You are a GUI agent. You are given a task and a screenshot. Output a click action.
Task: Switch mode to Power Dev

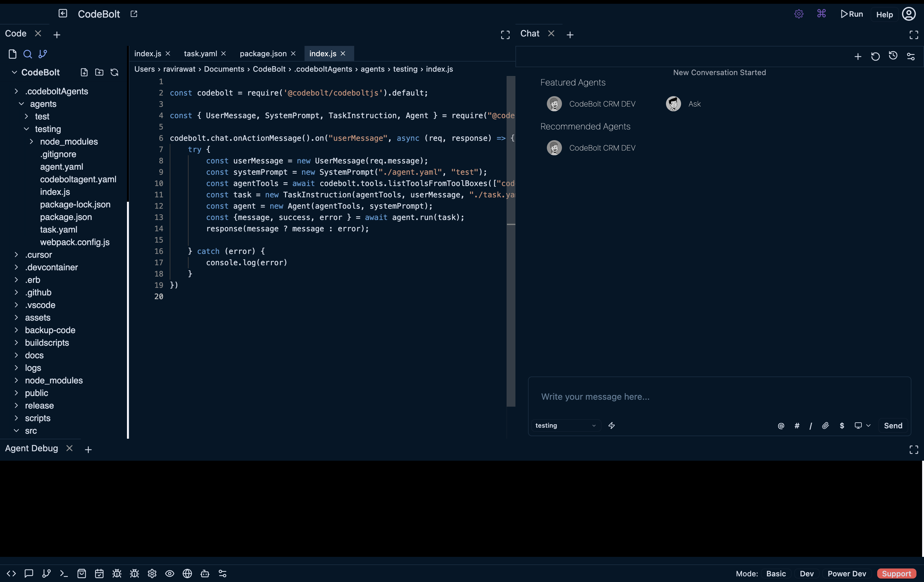[x=846, y=574]
